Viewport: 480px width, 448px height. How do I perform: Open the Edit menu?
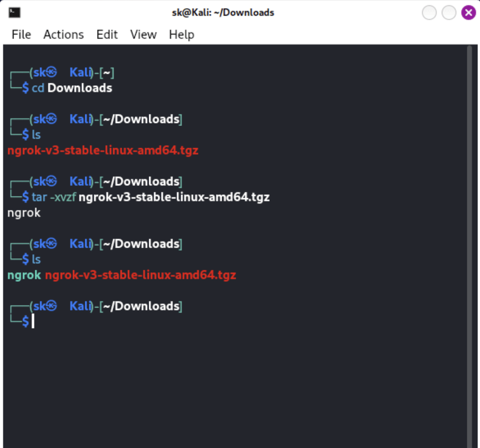[x=107, y=34]
